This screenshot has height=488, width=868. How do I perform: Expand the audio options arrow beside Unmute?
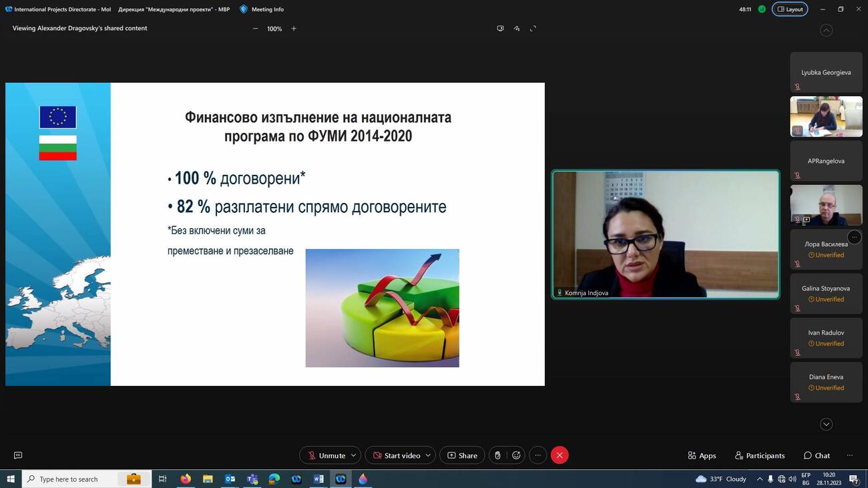(355, 455)
